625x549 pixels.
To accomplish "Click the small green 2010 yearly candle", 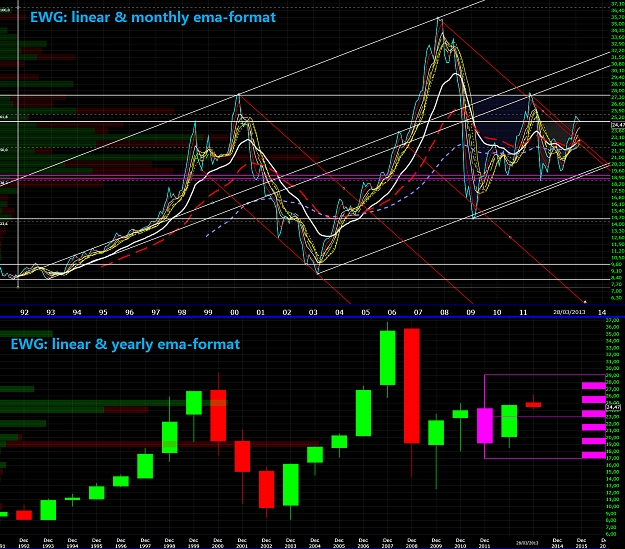I will [x=460, y=414].
